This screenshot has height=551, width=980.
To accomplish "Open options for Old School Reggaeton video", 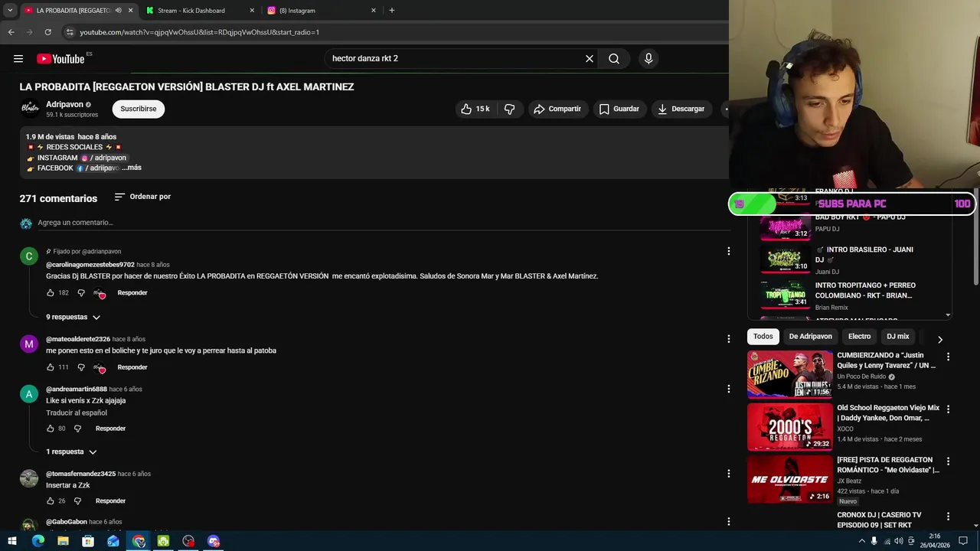I will pos(948,409).
